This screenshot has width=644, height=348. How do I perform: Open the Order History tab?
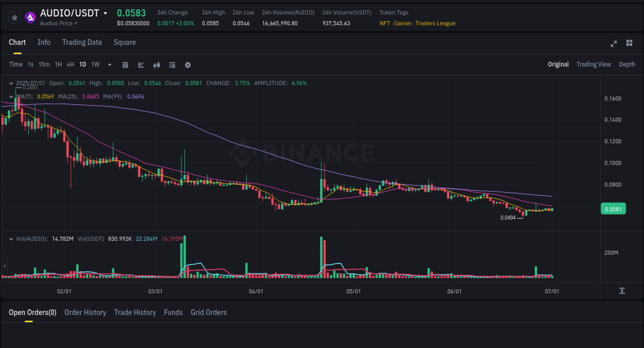tap(85, 312)
